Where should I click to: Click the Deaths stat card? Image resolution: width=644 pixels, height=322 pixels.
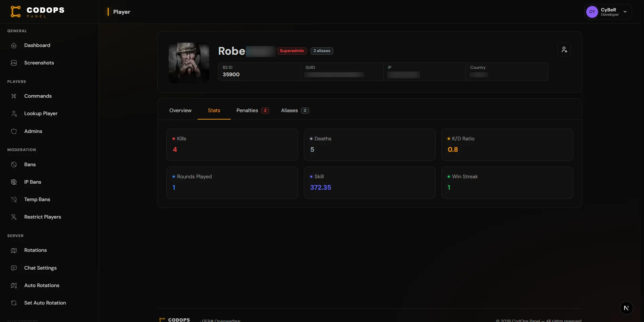(x=370, y=145)
